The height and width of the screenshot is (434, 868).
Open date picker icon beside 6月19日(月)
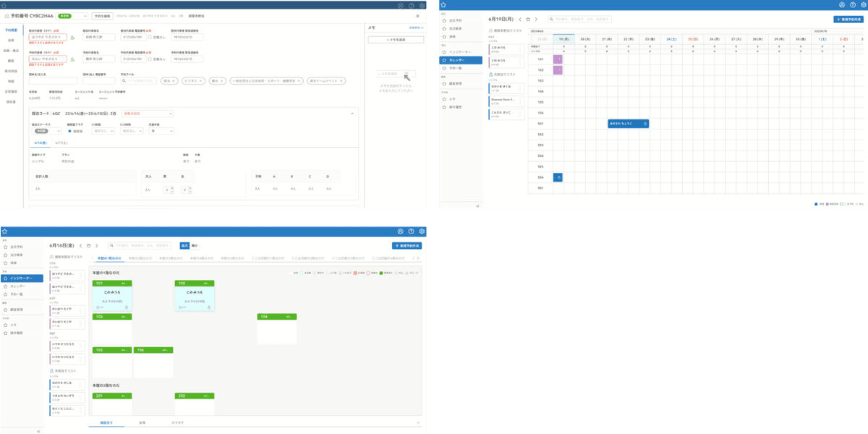[528, 20]
